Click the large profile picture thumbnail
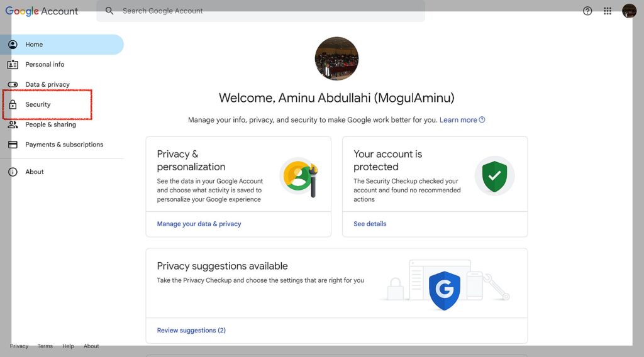The height and width of the screenshot is (357, 644). pyautogui.click(x=336, y=58)
